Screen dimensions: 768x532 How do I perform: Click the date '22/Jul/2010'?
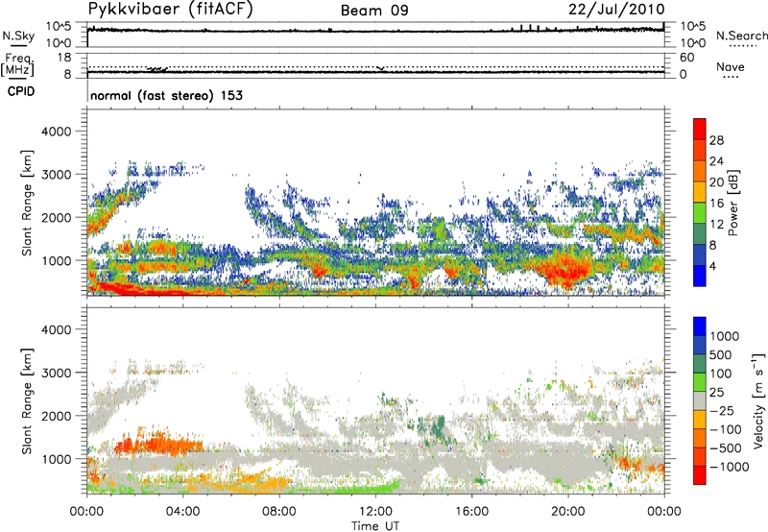tap(616, 10)
